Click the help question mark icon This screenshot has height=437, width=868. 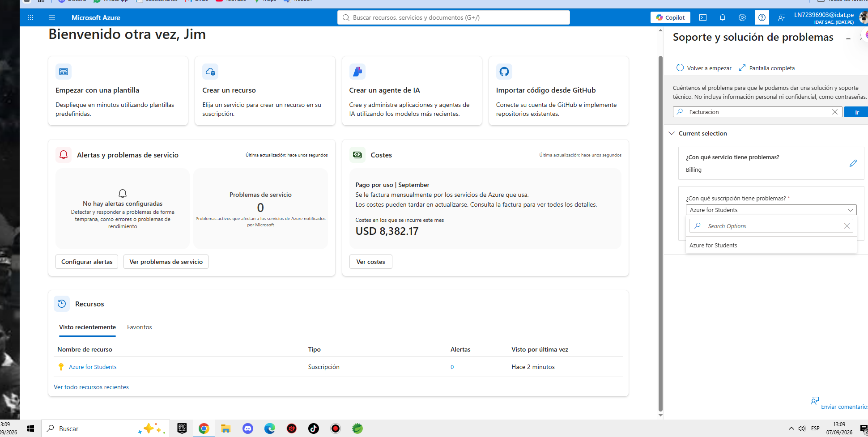pos(762,17)
